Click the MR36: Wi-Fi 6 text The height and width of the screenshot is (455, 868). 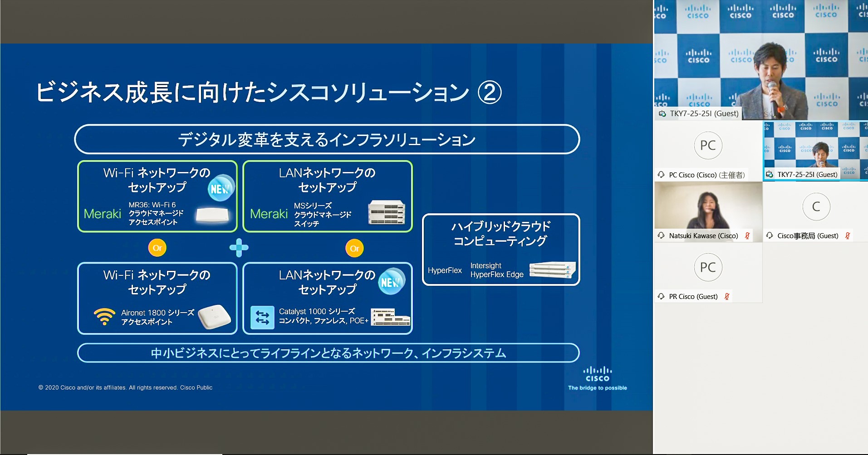152,205
